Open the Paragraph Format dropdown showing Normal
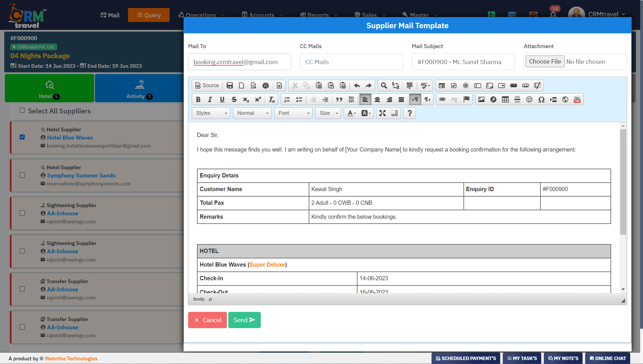Screen dimensions: 643x364 point(252,113)
